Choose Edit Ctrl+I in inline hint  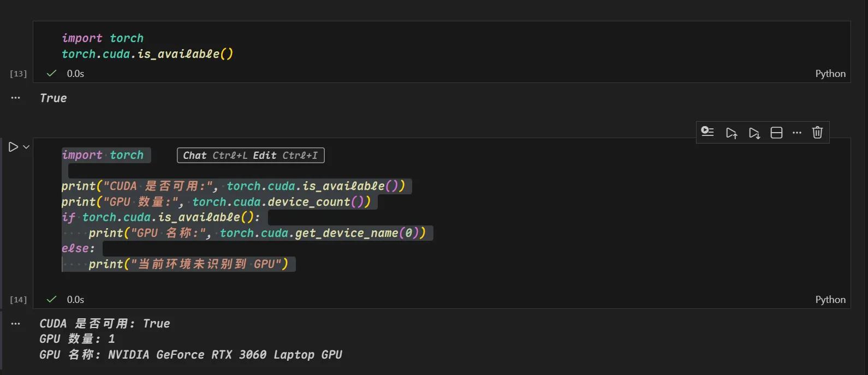point(285,156)
